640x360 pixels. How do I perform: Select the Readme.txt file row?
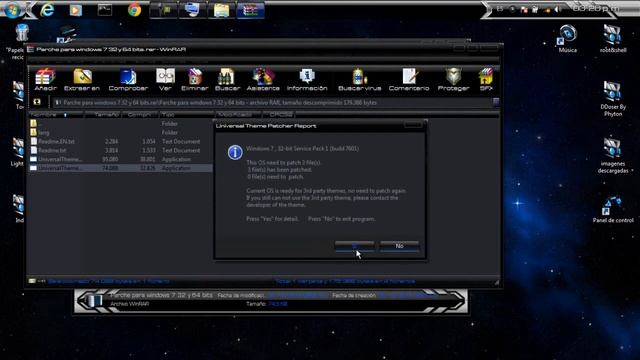[120, 150]
